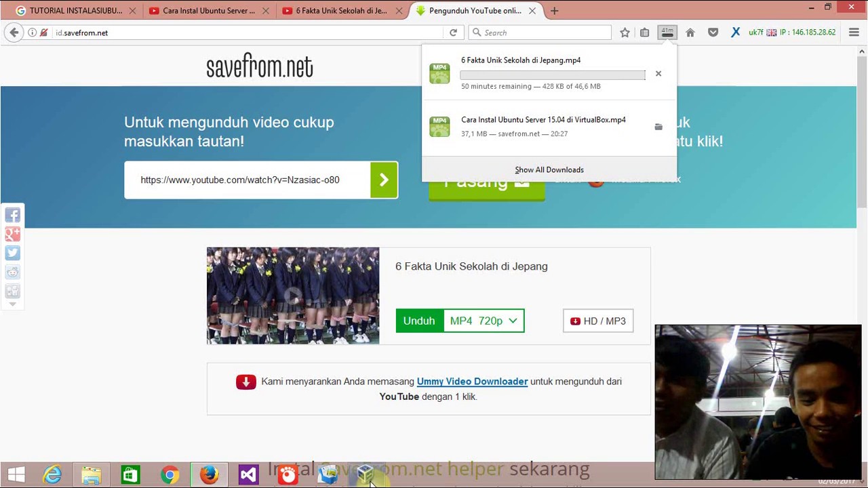Open the Firefox hamburger menu

[854, 33]
